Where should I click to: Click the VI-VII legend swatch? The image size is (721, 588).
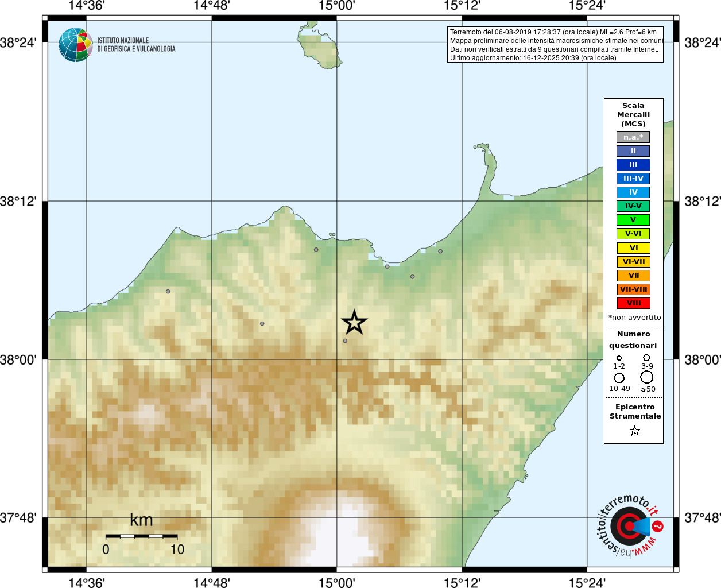[x=633, y=262]
